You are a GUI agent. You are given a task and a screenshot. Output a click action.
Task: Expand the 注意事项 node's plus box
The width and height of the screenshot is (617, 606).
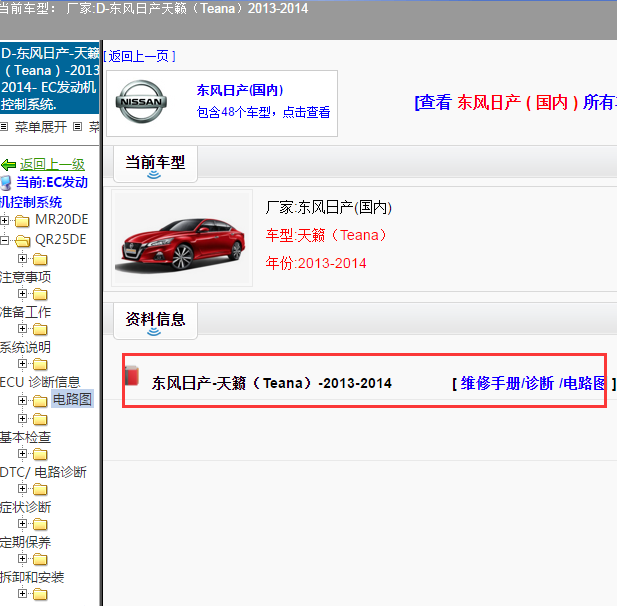22,259
